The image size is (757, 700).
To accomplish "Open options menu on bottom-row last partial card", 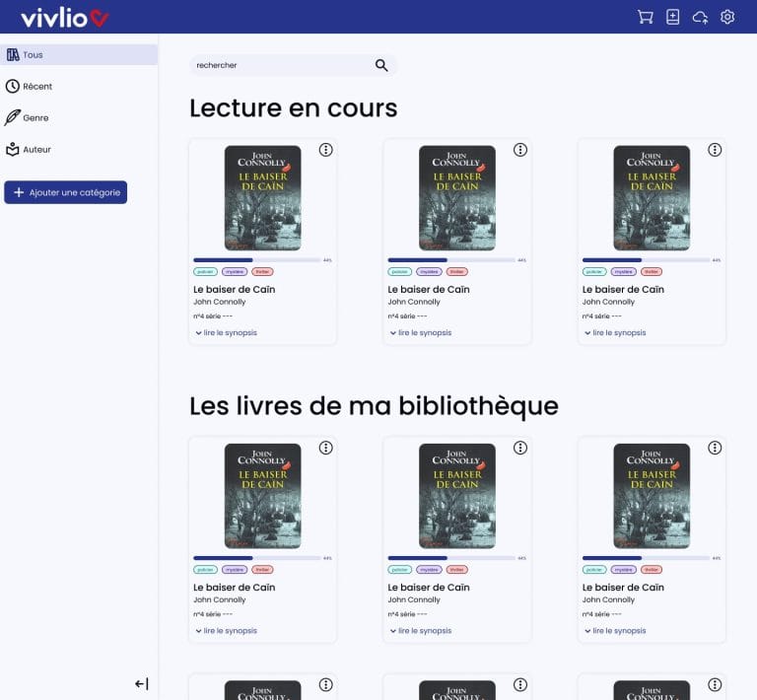I will pyautogui.click(x=715, y=684).
